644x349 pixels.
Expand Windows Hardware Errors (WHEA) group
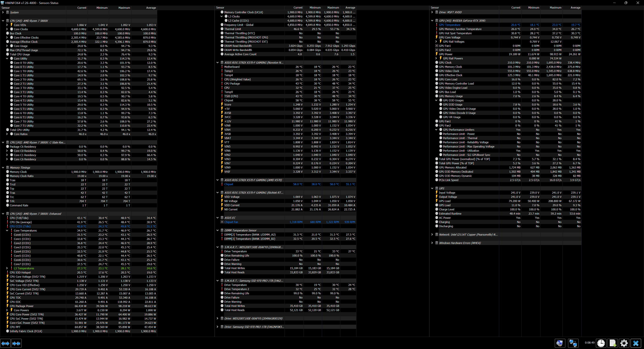coord(432,243)
